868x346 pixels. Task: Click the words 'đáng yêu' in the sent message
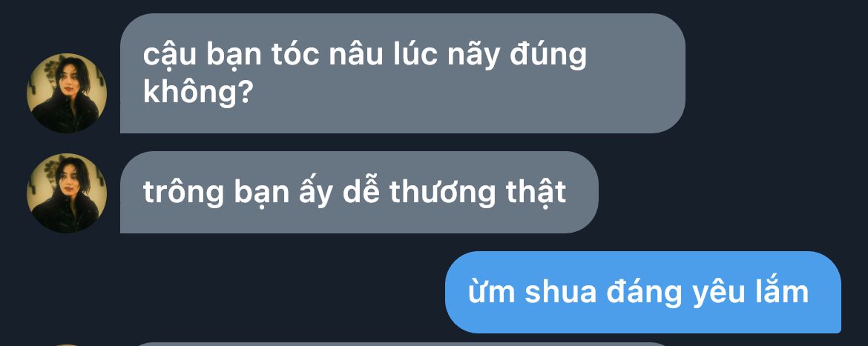coord(673,293)
